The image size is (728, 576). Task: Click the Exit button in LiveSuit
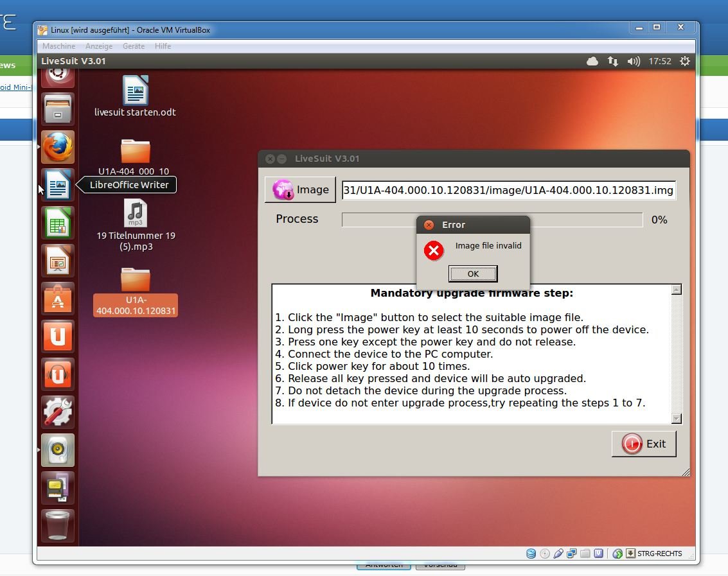[x=644, y=444]
